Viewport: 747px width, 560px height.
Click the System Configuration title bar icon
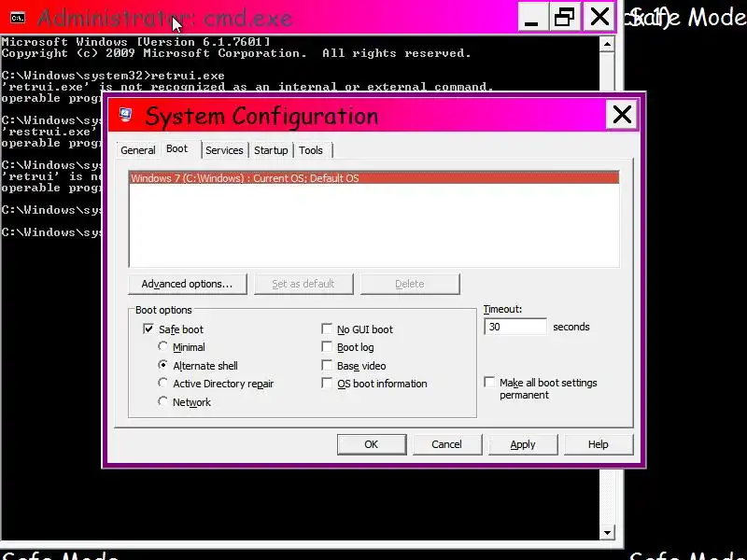(126, 115)
